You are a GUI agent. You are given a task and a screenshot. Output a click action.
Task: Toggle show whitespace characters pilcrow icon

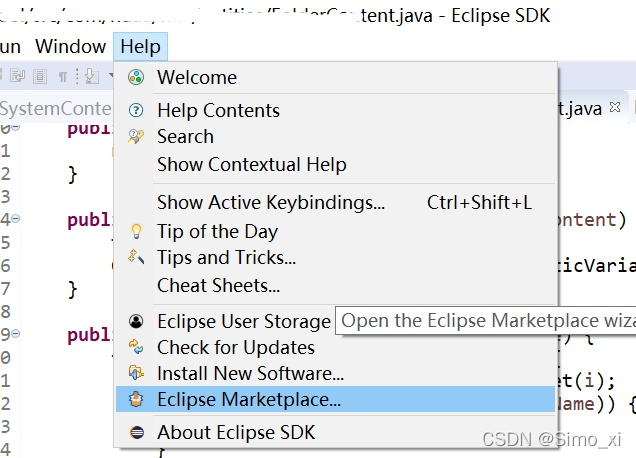[62, 76]
